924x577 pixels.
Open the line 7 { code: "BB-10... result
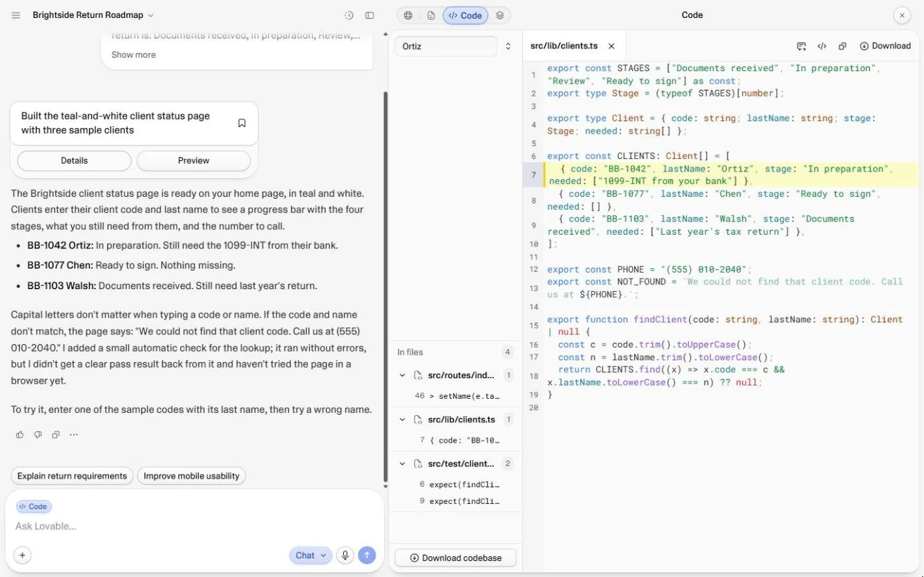pyautogui.click(x=456, y=440)
